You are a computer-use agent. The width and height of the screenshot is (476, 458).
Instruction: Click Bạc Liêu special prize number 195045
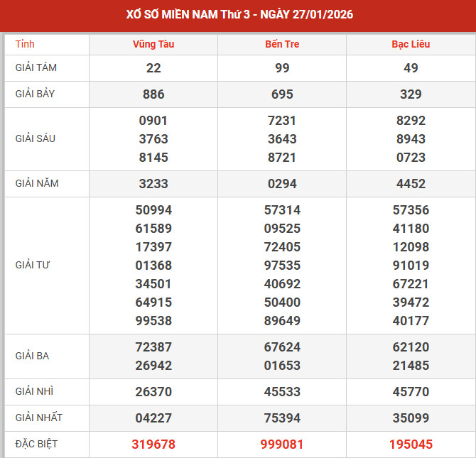click(x=411, y=445)
